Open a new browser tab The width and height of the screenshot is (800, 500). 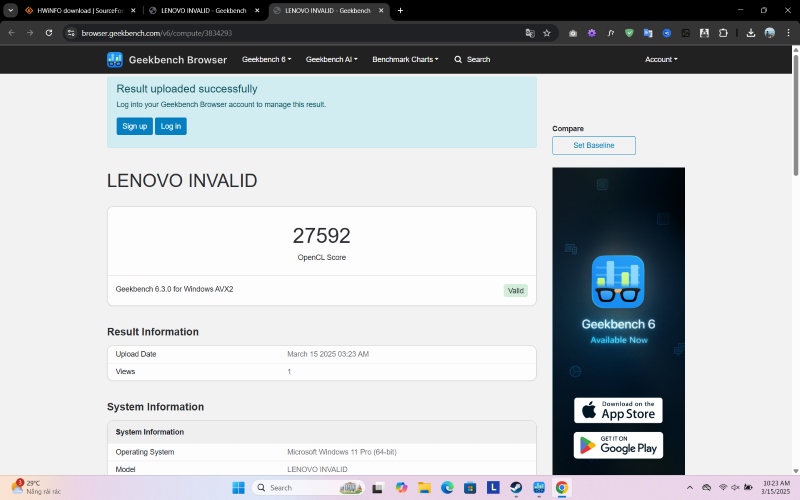tap(401, 10)
